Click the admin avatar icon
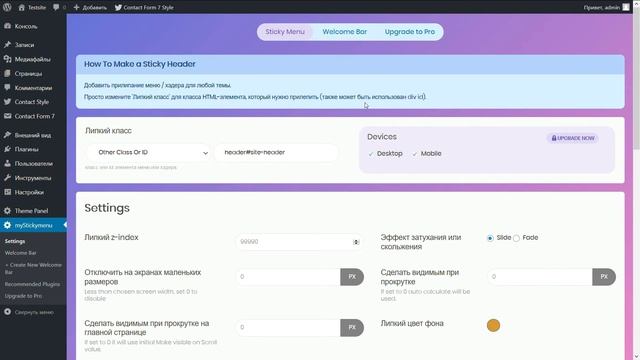 coord(626,7)
